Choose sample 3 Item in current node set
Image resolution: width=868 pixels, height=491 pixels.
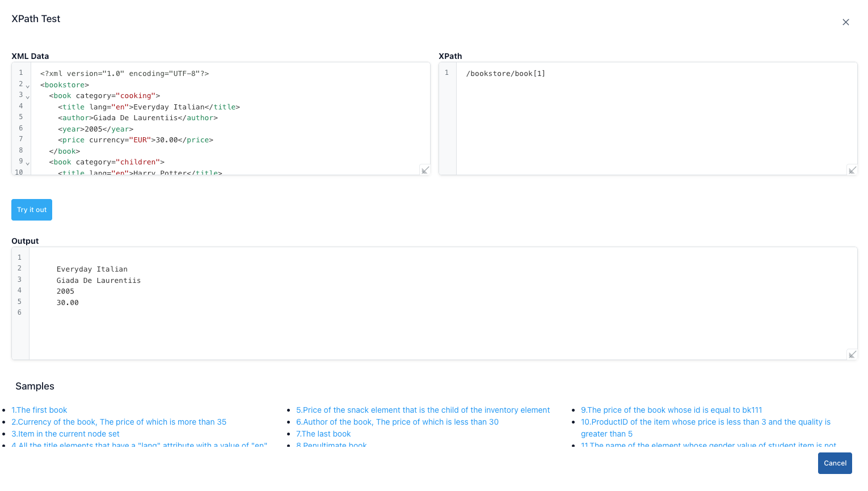pos(65,434)
